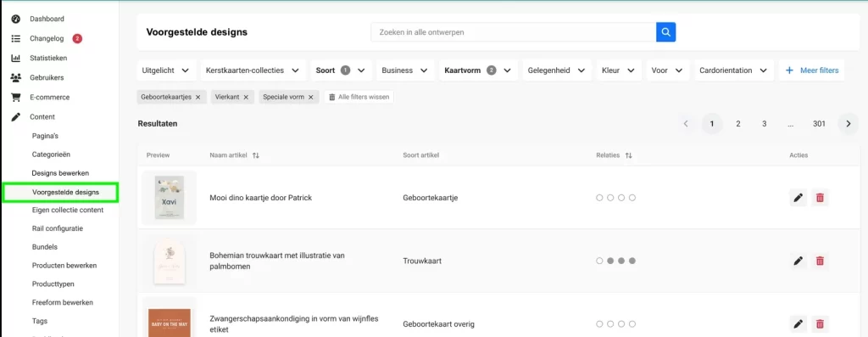Go to results page 2
Image resolution: width=868 pixels, height=337 pixels.
[x=738, y=124]
